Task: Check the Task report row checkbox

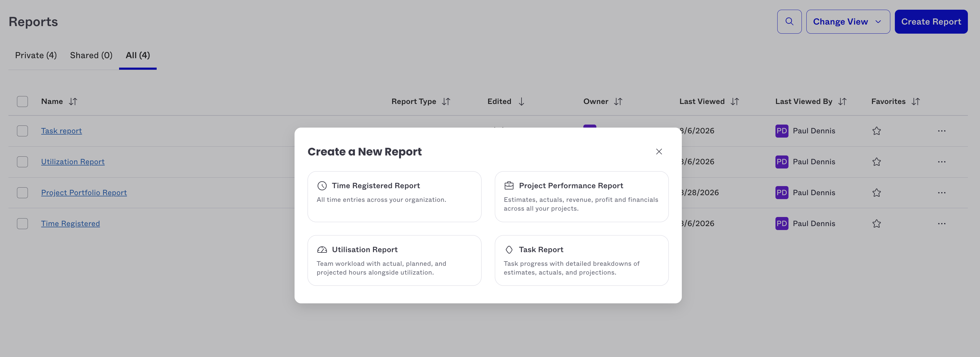Action: [x=22, y=131]
